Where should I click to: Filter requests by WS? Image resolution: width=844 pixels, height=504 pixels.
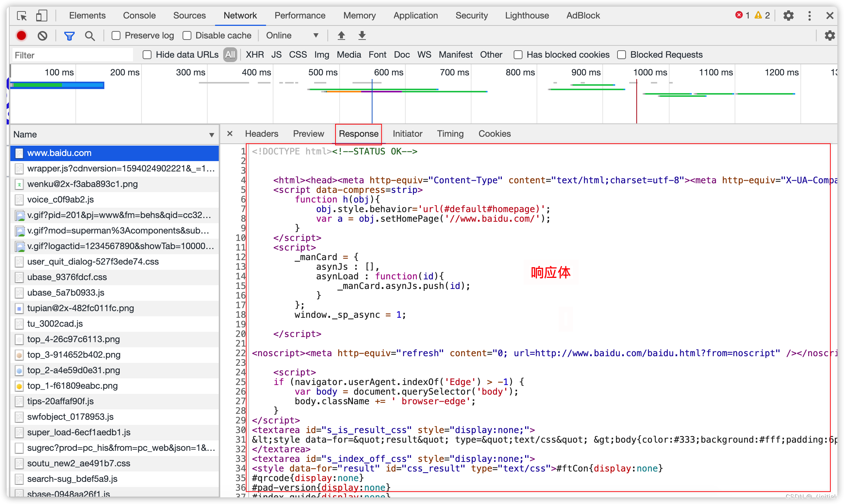tap(424, 55)
